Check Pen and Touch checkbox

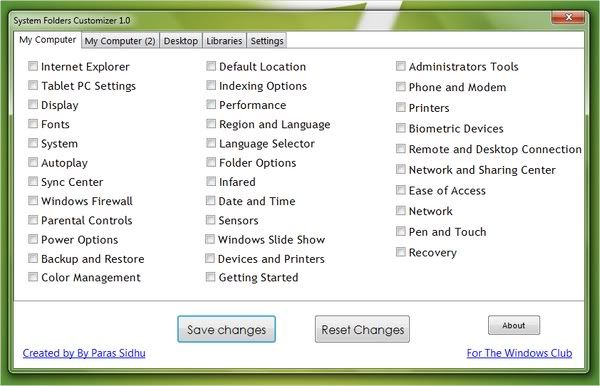coord(401,231)
